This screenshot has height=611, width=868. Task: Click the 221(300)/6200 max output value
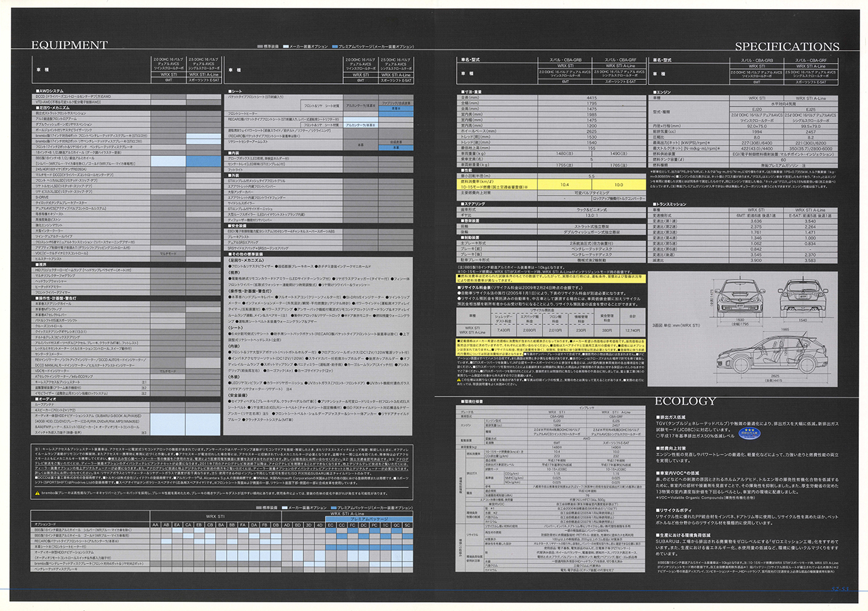tap(810, 143)
